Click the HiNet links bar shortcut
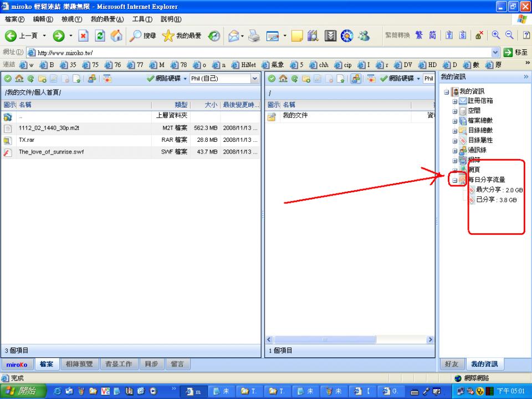The image size is (532, 399). (244, 65)
